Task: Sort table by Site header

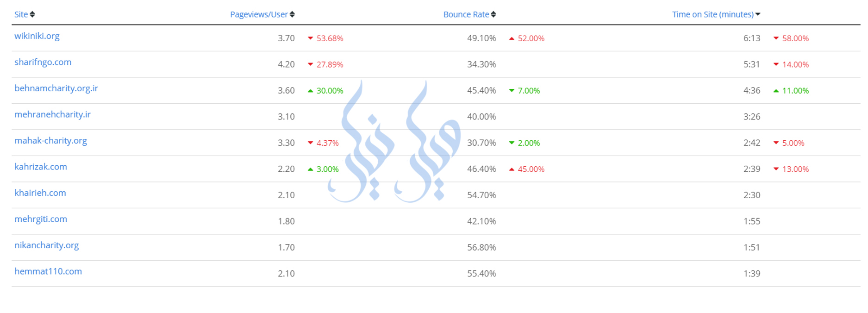Action: click(21, 14)
